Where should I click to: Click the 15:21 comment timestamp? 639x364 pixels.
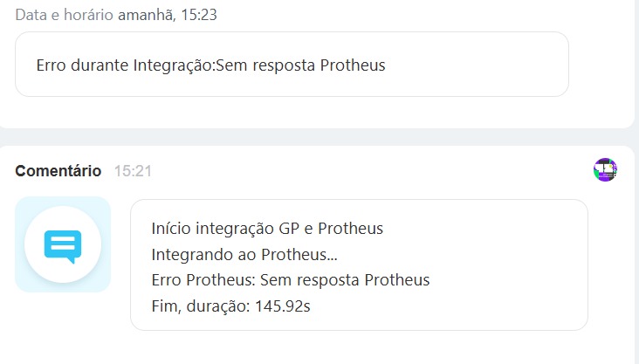click(133, 171)
